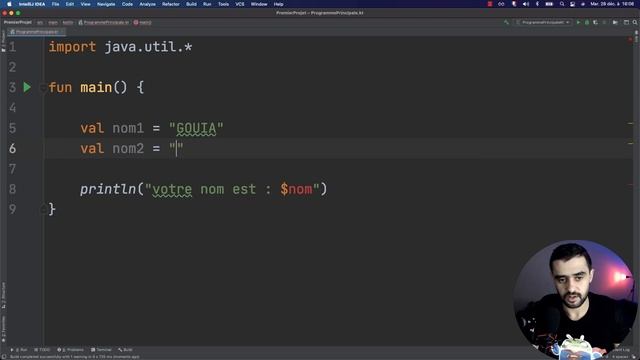
Task: Start debugging with the green bug icon
Action: [587, 22]
